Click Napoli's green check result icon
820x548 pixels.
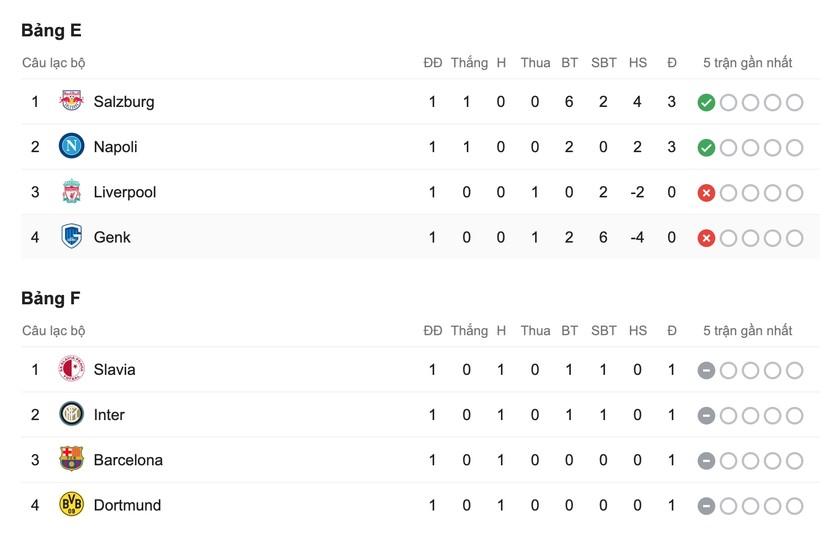coord(706,147)
